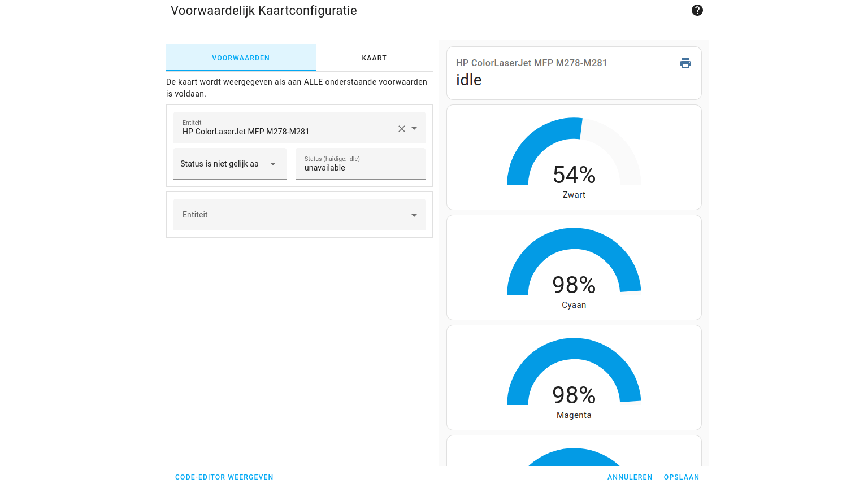Screen dimensions: 868x488
Task: Open the help icon in dialog header
Action: 697,10
